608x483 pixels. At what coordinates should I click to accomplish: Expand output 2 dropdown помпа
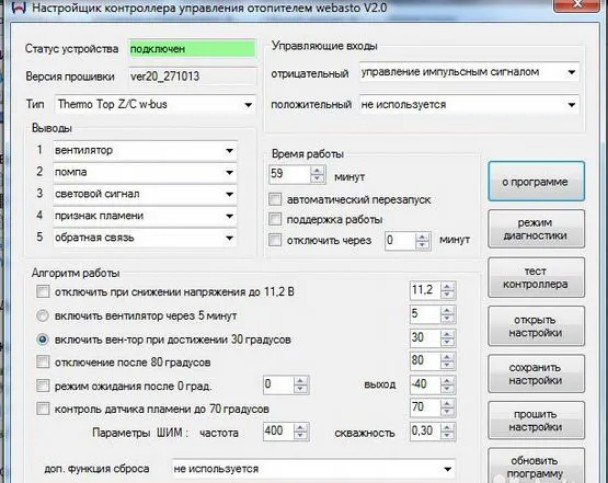(x=145, y=172)
